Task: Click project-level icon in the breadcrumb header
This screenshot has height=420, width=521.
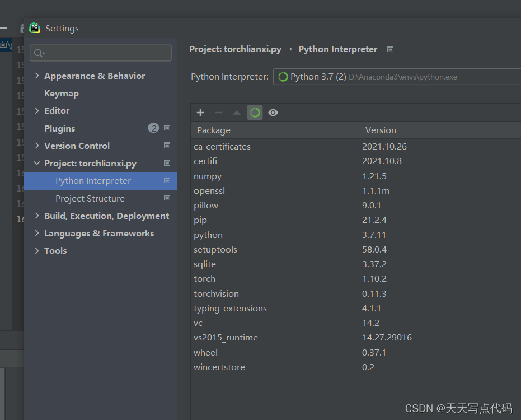Action: pyautogui.click(x=391, y=49)
